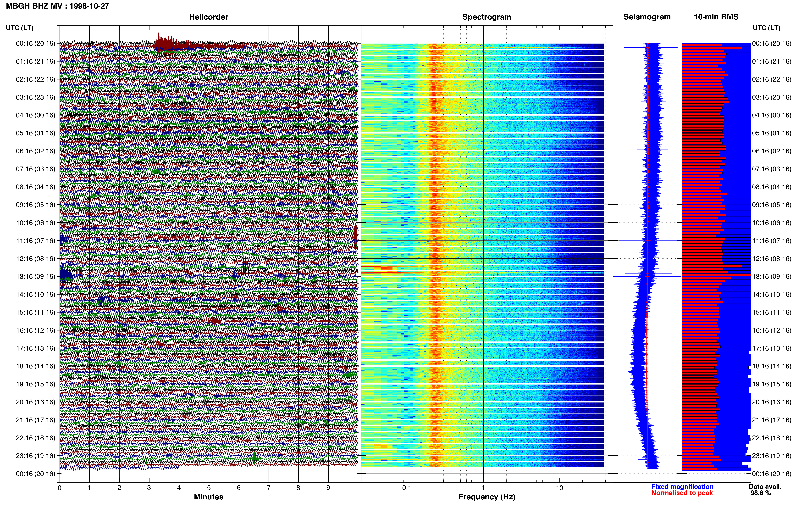This screenshot has width=812, height=508.
Task: Click the left-axis time label '07:16 (03:16)'
Action: click(36, 169)
